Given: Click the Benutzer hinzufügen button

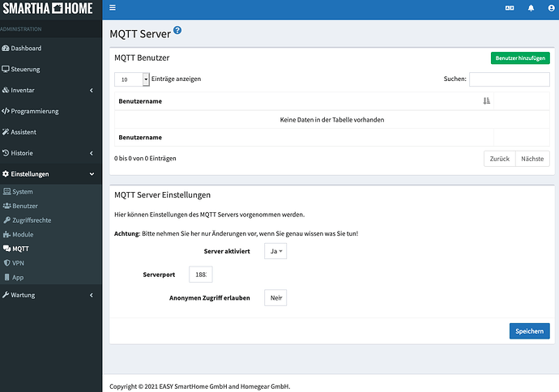Looking at the screenshot, I should [x=519, y=58].
